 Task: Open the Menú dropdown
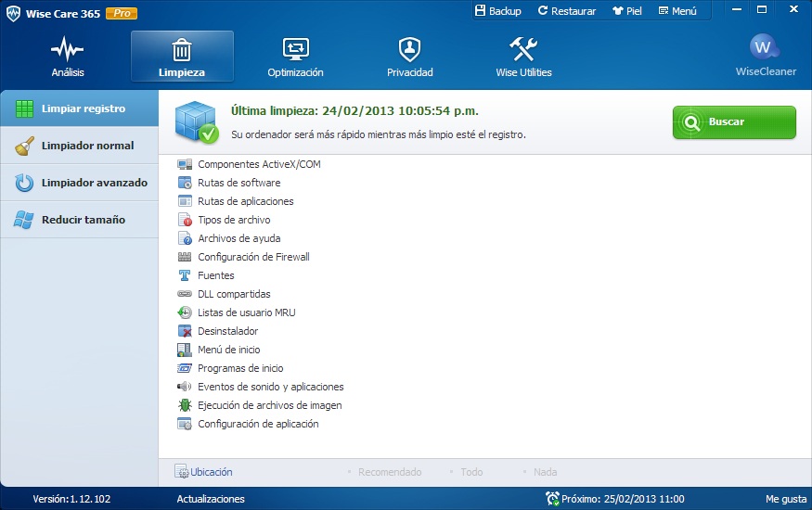pyautogui.click(x=677, y=11)
